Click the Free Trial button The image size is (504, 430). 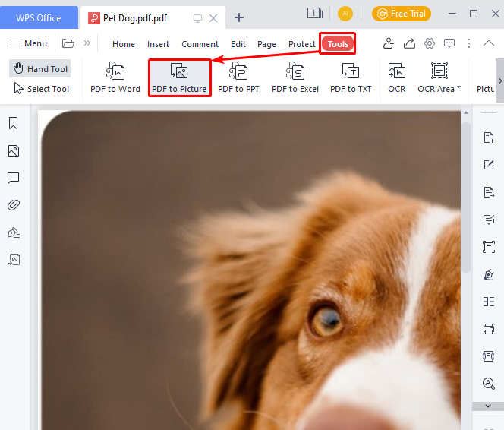(401, 14)
